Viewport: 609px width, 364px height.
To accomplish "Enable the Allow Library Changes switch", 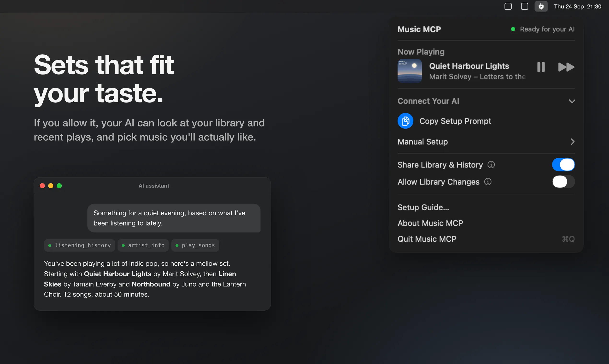I will pyautogui.click(x=563, y=182).
